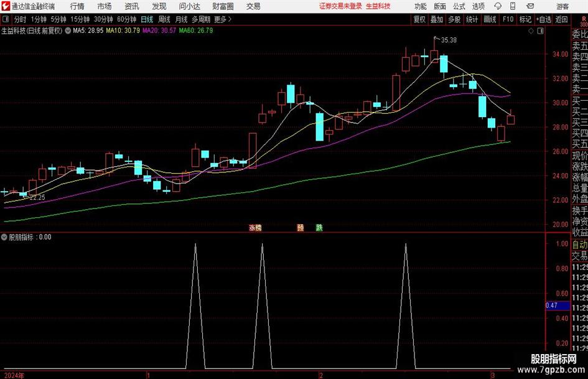588x379 pixels.
Task: Click the MA20: 30.57 label
Action: pos(159,30)
